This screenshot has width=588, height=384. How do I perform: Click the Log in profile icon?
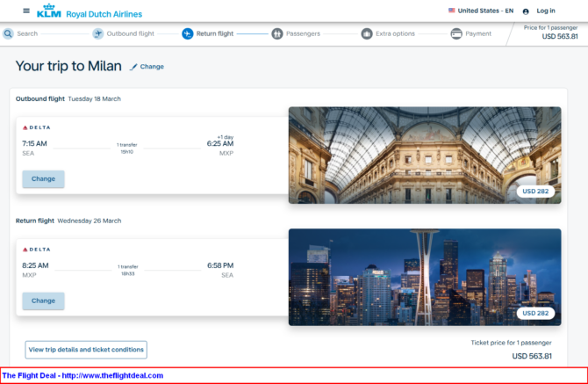point(526,11)
